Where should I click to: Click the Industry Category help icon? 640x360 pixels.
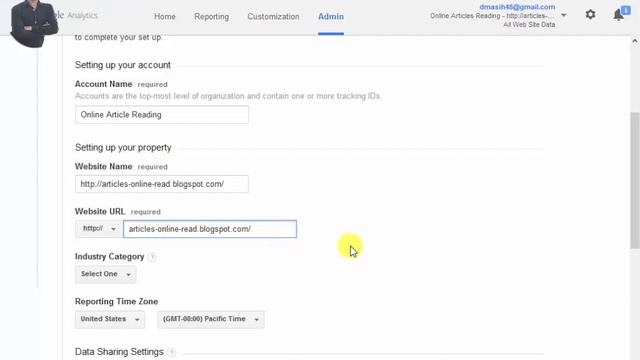pos(152,257)
